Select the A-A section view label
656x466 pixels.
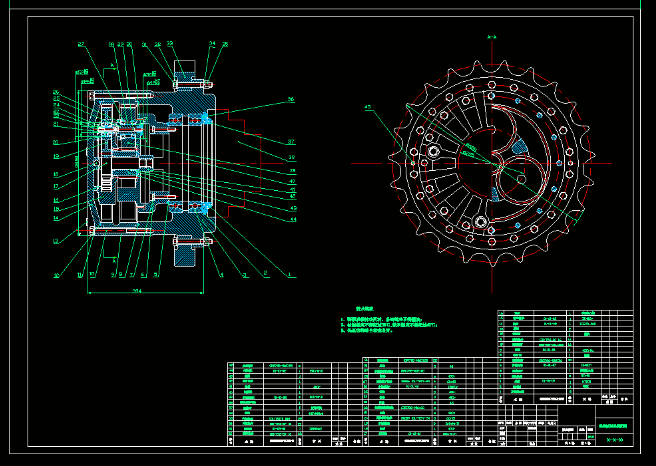pos(492,37)
